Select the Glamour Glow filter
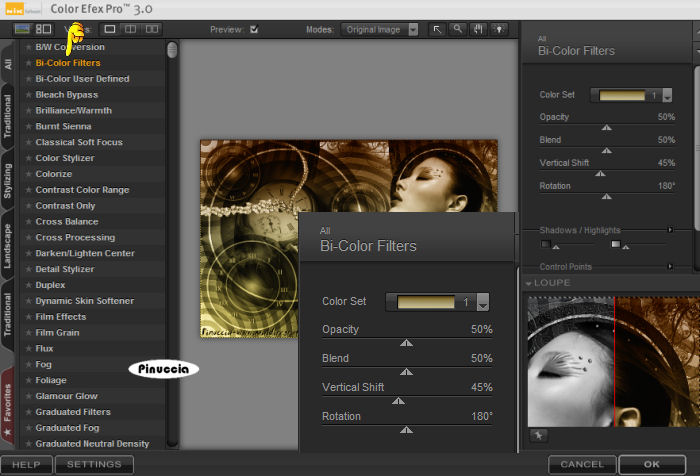Viewport: 700px width, 476px height. (67, 396)
